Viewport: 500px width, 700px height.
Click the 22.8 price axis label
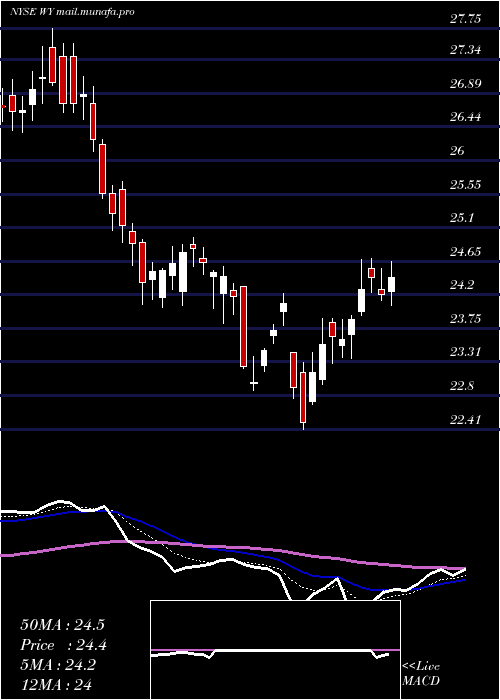[x=463, y=386]
